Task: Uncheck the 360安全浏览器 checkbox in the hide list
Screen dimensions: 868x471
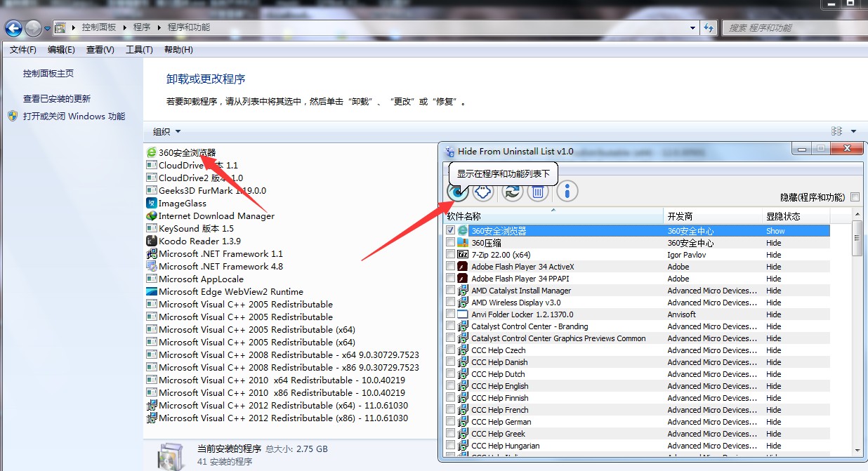Action: click(x=451, y=230)
